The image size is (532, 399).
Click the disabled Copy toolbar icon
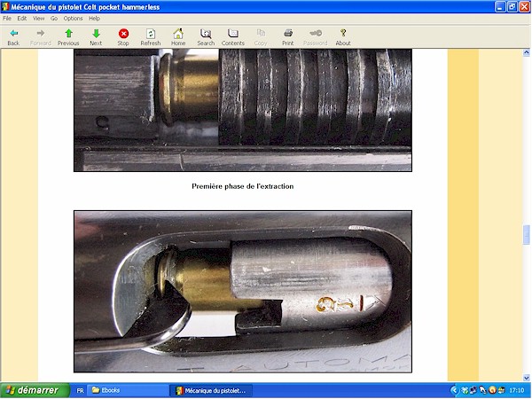coord(261,37)
